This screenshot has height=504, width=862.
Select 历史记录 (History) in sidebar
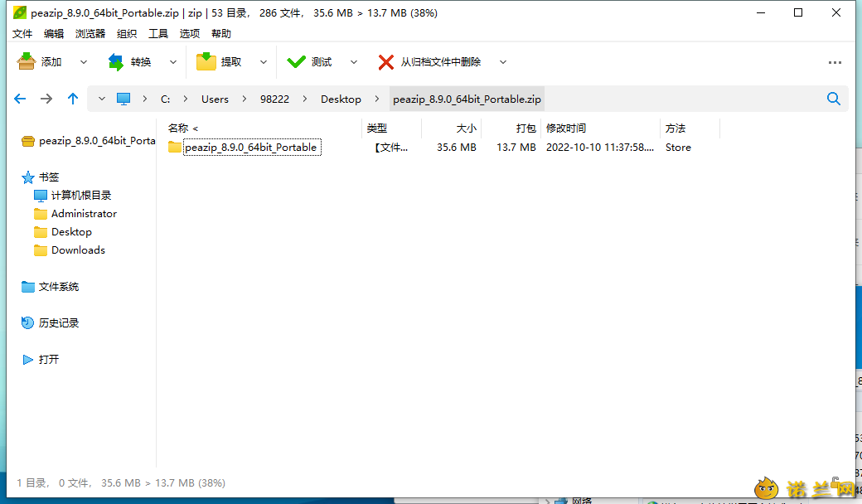pyautogui.click(x=50, y=322)
